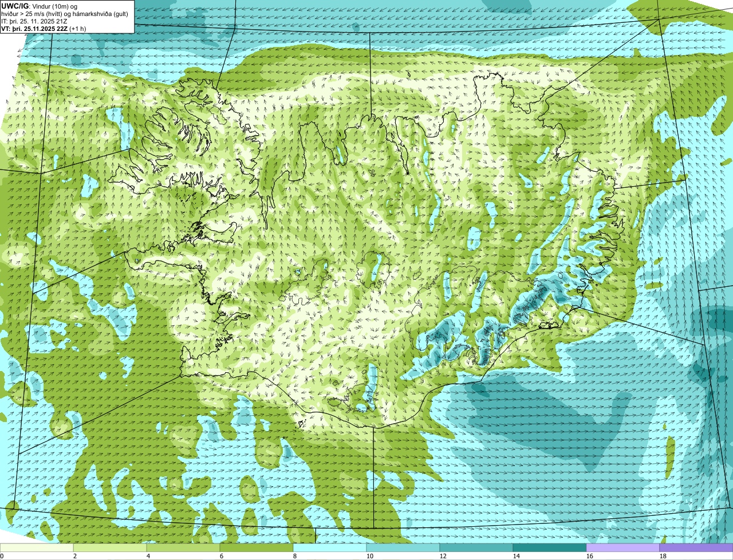Click the purple swatch above 18 m/s
This screenshot has height=560, width=733.
pyautogui.click(x=696, y=548)
